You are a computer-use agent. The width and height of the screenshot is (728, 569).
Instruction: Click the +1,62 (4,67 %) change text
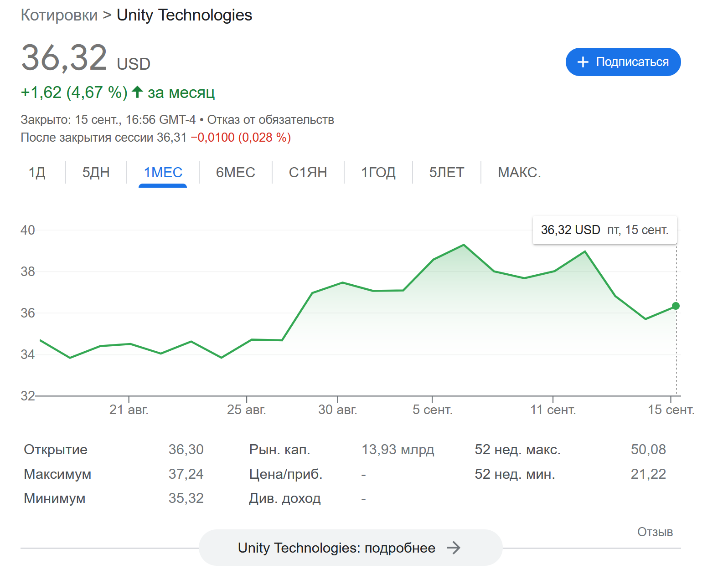pos(74,92)
